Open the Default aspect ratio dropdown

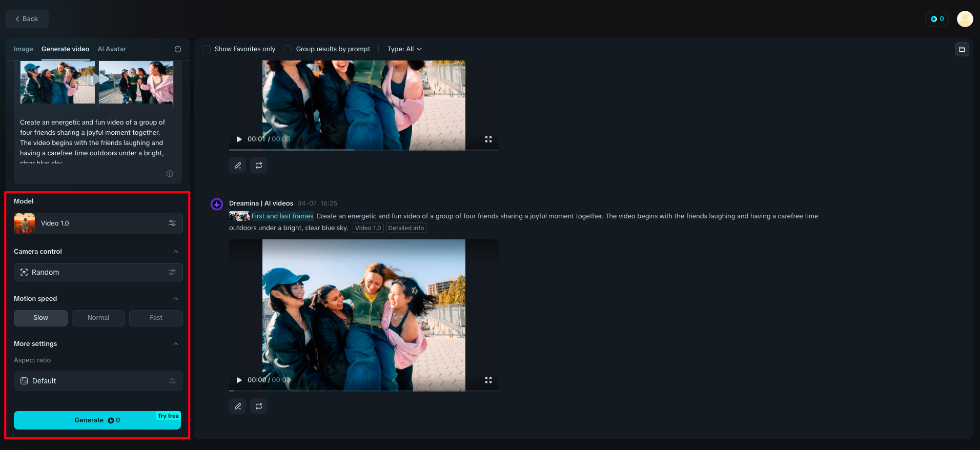(x=98, y=381)
